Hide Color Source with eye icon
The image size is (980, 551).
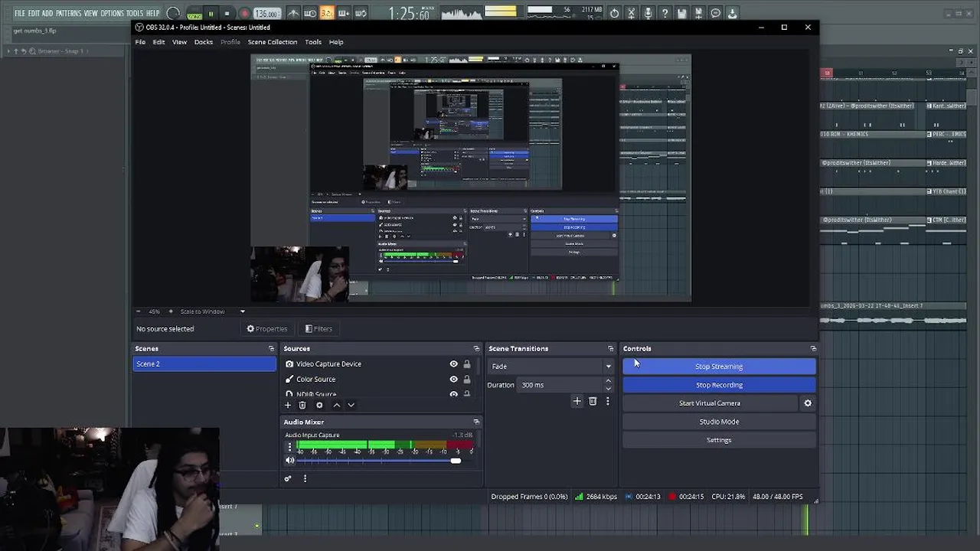click(x=453, y=380)
